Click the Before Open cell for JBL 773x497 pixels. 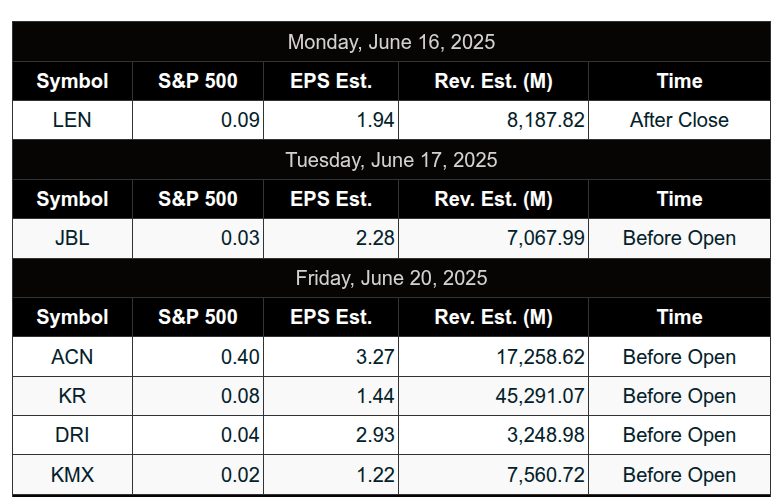(679, 238)
